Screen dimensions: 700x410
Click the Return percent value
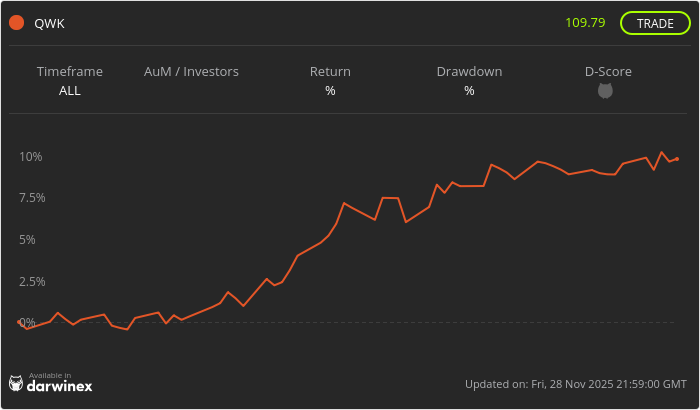pyautogui.click(x=330, y=91)
